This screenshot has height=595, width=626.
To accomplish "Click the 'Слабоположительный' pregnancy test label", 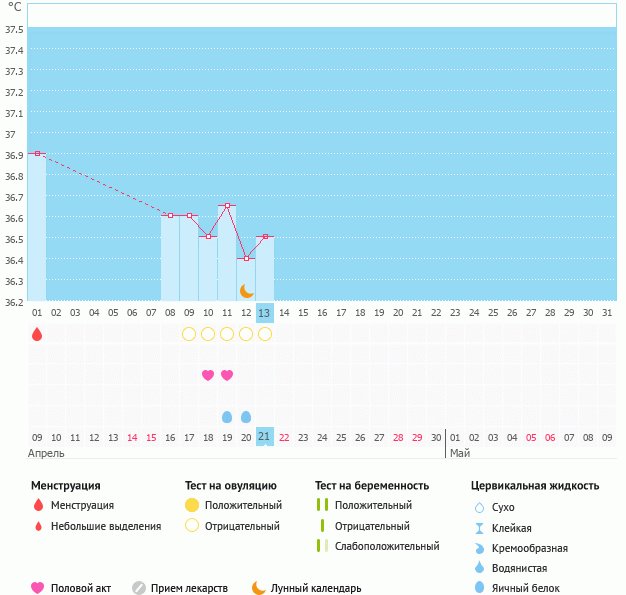I will click(387, 546).
